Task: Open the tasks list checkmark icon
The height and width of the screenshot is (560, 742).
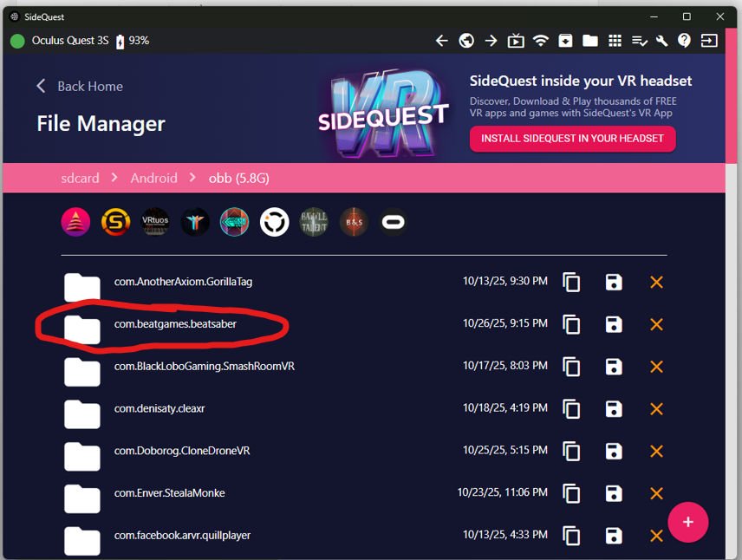Action: tap(640, 42)
